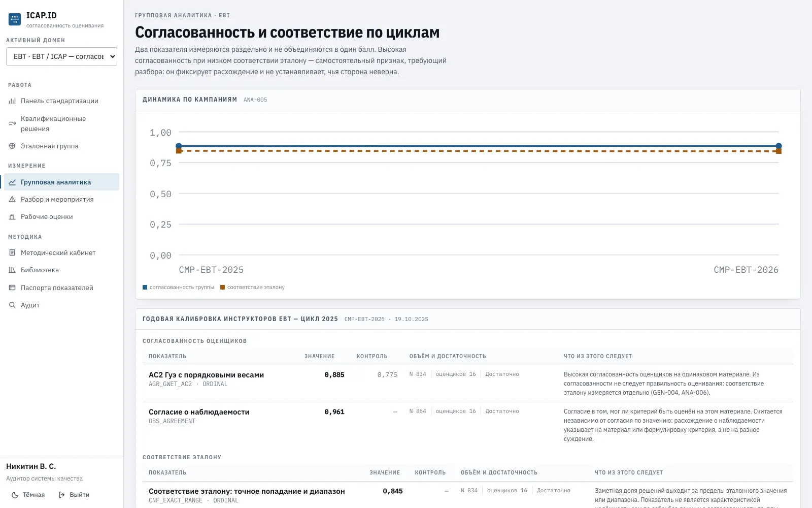The image size is (812, 508).
Task: Open Разбор и мероприятия
Action: pyautogui.click(x=61, y=199)
